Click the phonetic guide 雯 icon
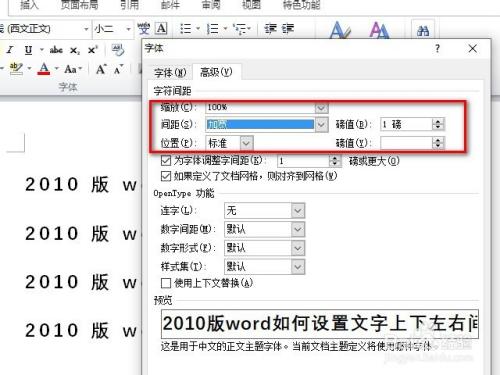This screenshot has width=500, height=375. pyautogui.click(x=144, y=29)
